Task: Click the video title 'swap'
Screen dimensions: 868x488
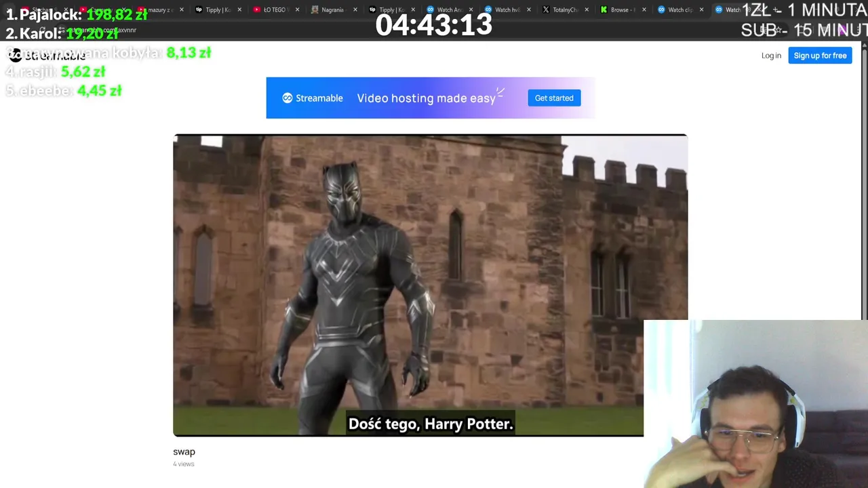Action: (x=184, y=451)
